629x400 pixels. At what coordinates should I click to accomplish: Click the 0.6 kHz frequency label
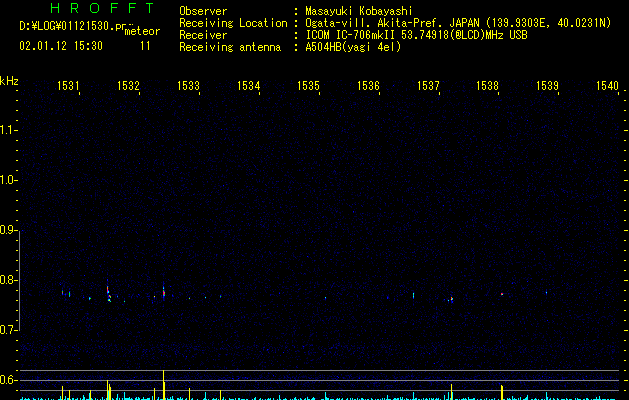click(8, 380)
